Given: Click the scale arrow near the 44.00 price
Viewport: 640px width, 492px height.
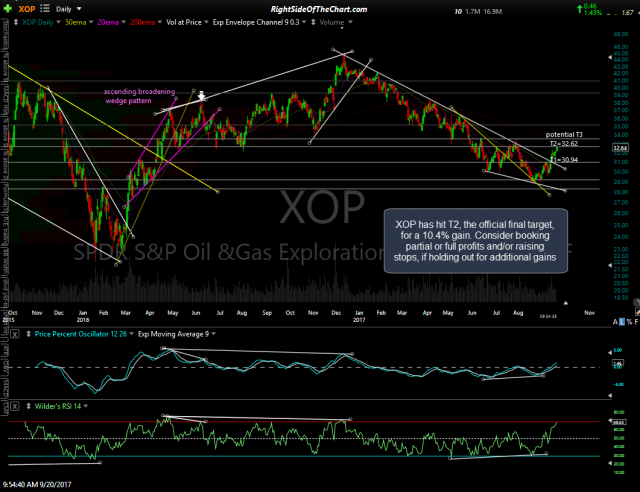Looking at the screenshot, I should pyautogui.click(x=610, y=58).
